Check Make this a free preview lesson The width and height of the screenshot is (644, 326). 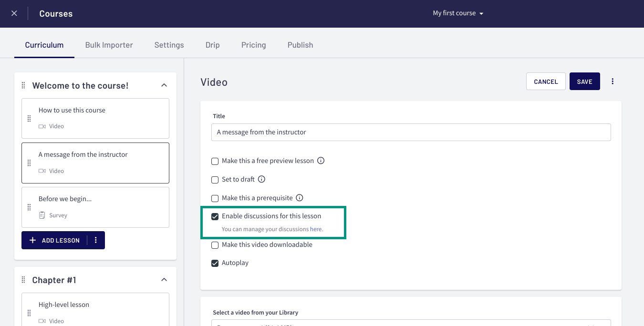(x=215, y=161)
